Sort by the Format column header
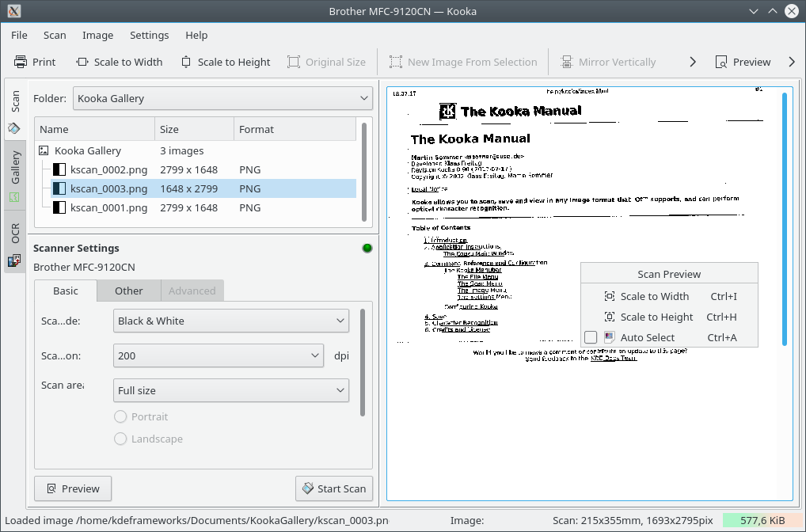 295,129
